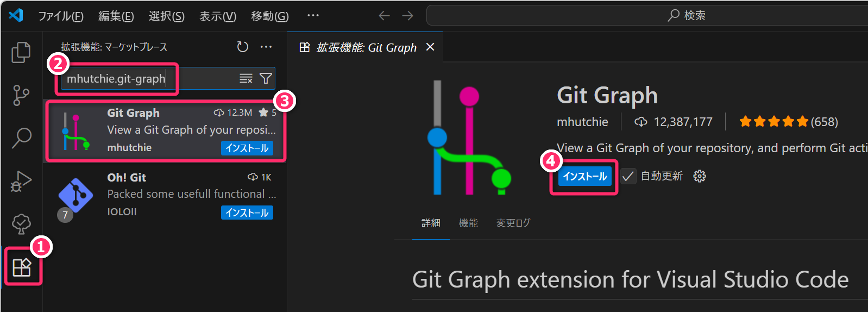Install the Oh! Git extension

pos(247,213)
